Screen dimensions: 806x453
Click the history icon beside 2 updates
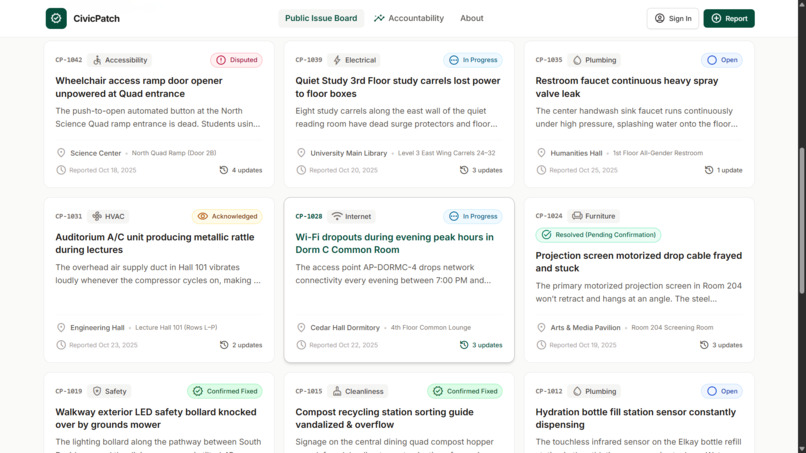tap(224, 345)
